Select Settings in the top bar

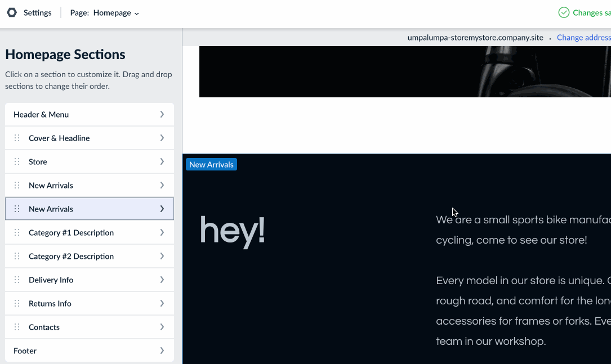pos(37,12)
